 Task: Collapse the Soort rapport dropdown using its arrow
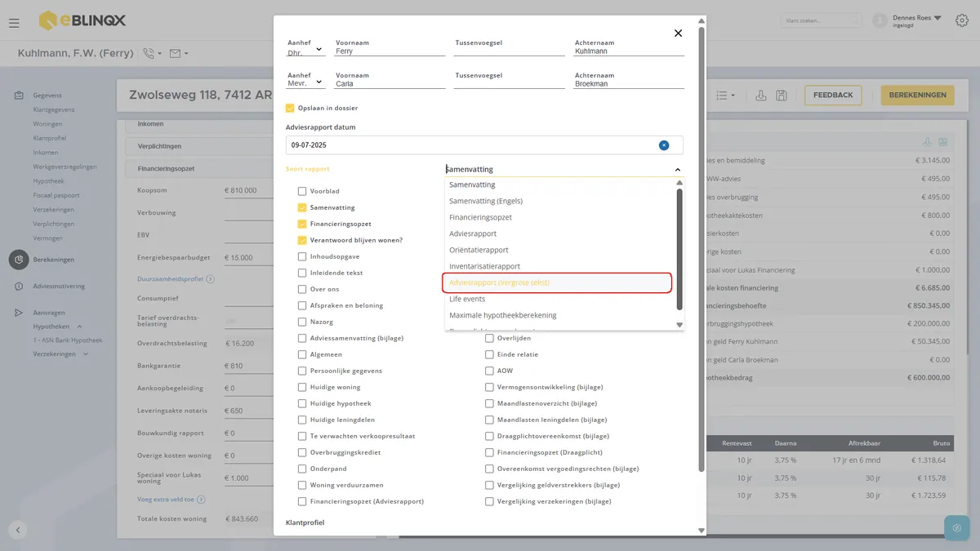pyautogui.click(x=677, y=170)
